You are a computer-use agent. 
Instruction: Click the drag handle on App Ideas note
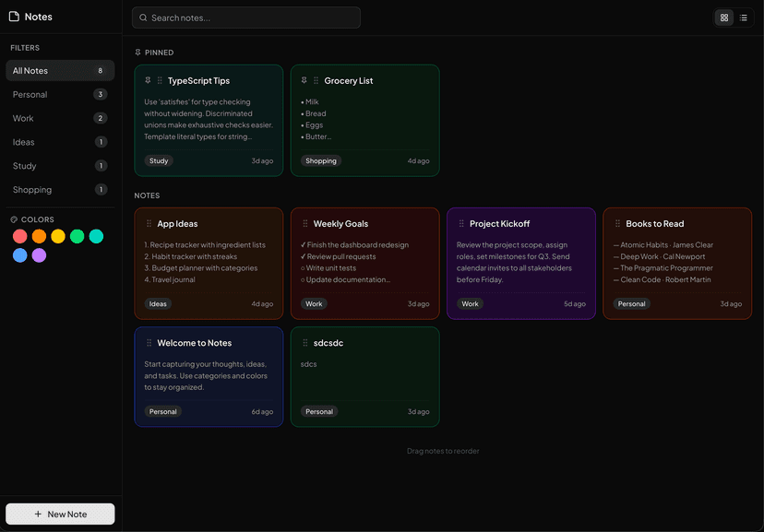click(x=148, y=223)
